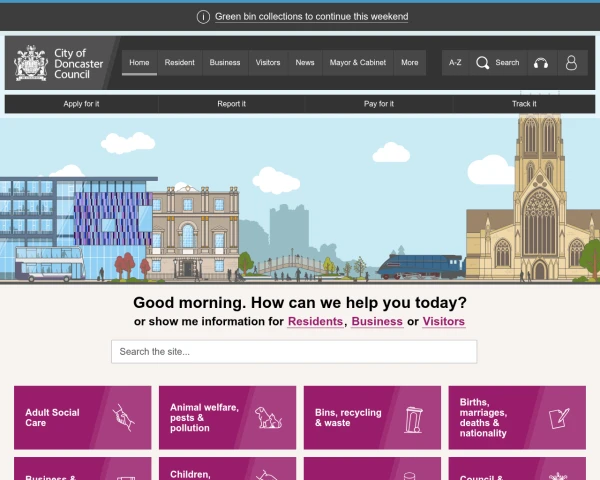Open Green bin collections announcement link
This screenshot has height=480, width=600.
tap(311, 17)
